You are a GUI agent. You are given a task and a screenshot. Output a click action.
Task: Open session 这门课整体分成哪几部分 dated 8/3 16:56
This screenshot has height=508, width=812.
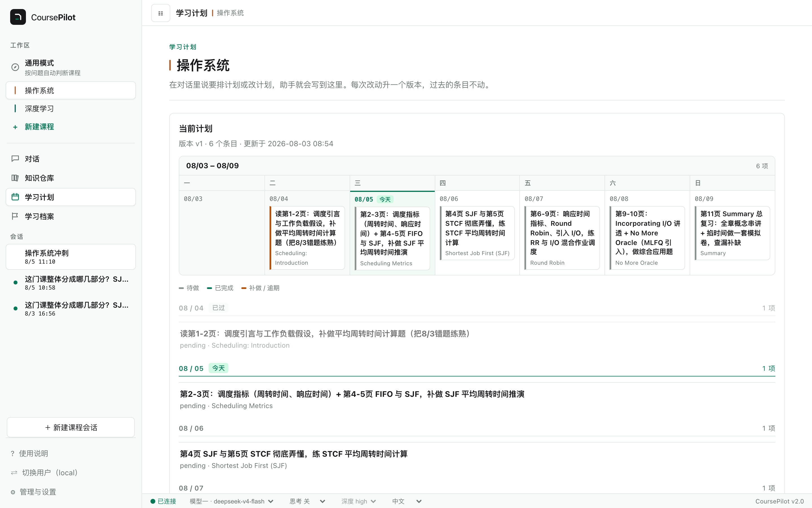[x=71, y=308]
